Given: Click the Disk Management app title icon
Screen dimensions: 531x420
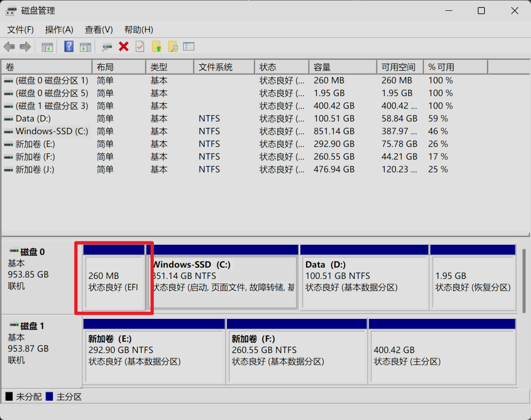Looking at the screenshot, I should [x=11, y=11].
